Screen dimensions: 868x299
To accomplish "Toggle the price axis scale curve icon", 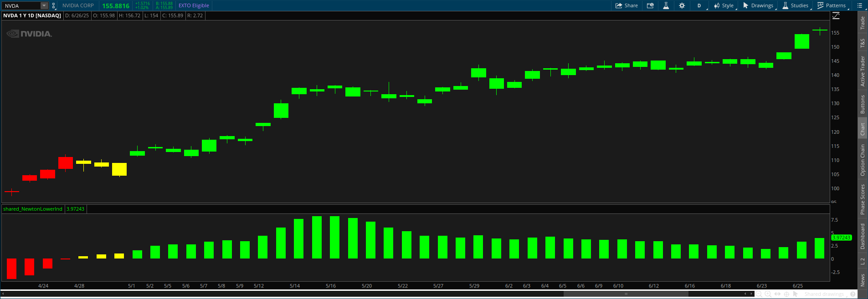I will 836,15.
